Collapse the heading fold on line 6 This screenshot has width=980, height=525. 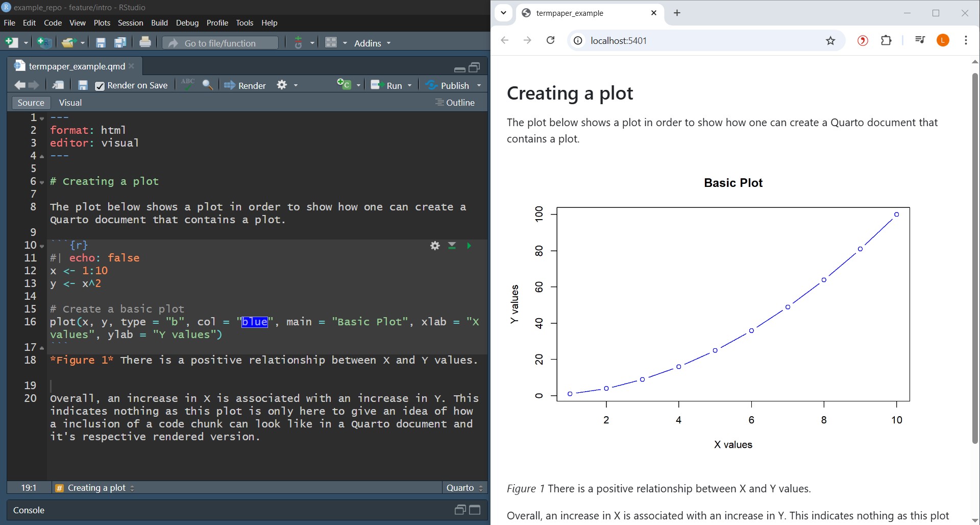tap(42, 182)
